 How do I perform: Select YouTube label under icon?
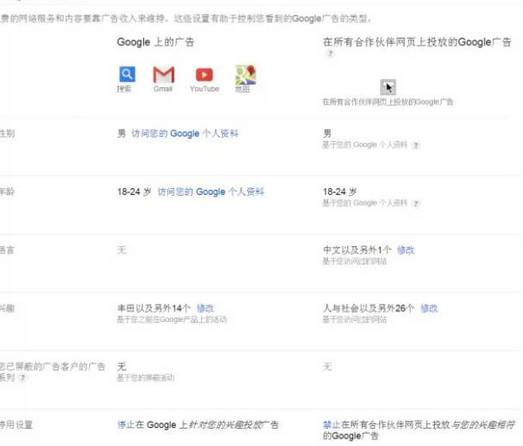tap(204, 89)
